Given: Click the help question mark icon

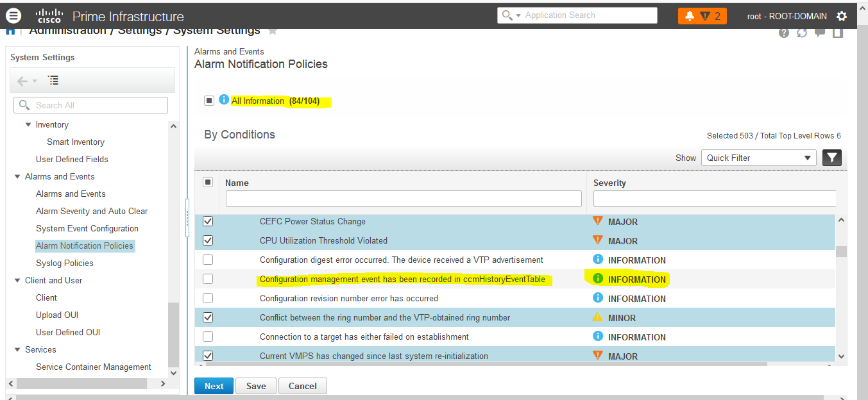Looking at the screenshot, I should coord(784,33).
